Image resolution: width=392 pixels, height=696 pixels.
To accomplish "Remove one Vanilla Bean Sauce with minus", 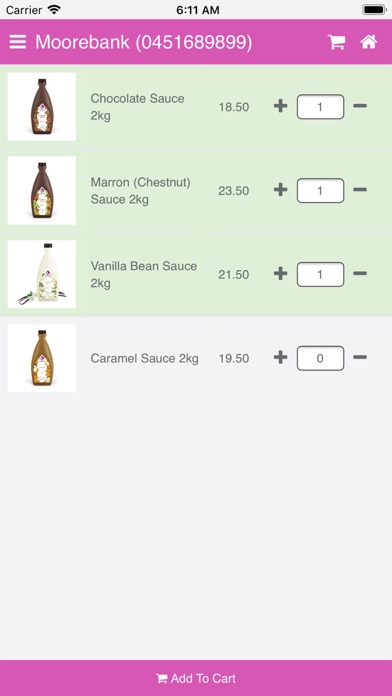I will tap(360, 273).
